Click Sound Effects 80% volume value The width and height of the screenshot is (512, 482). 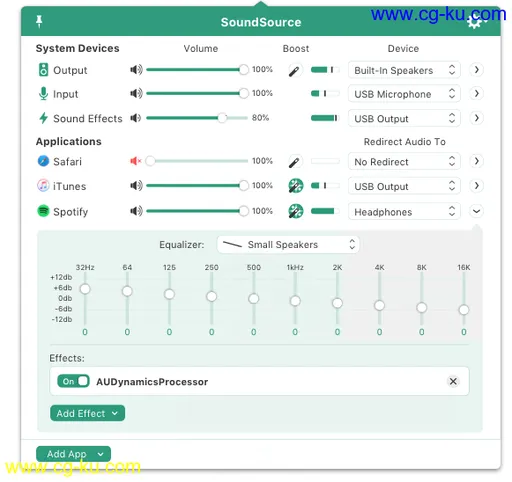click(x=261, y=118)
